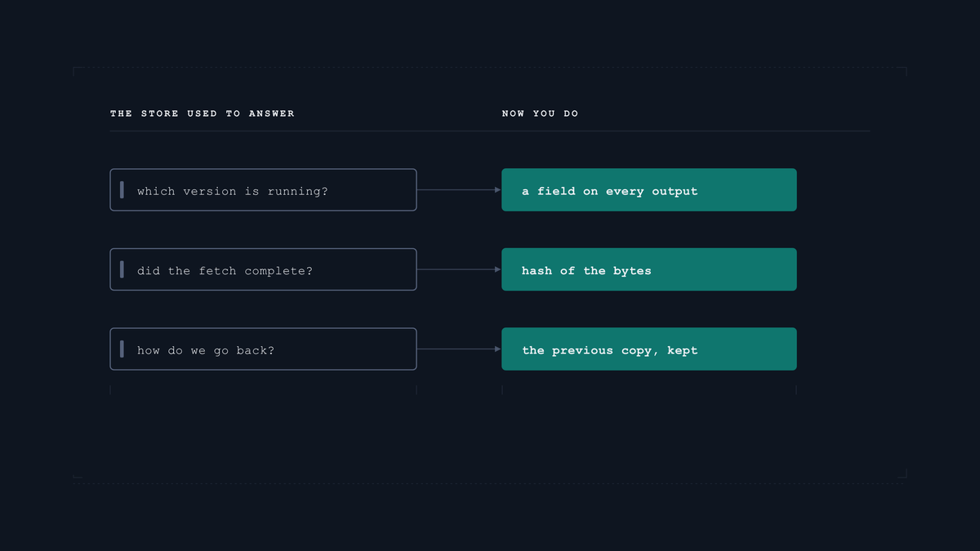Click the heading 'NOW YOU DO'
This screenshot has height=551, width=980.
click(x=540, y=113)
